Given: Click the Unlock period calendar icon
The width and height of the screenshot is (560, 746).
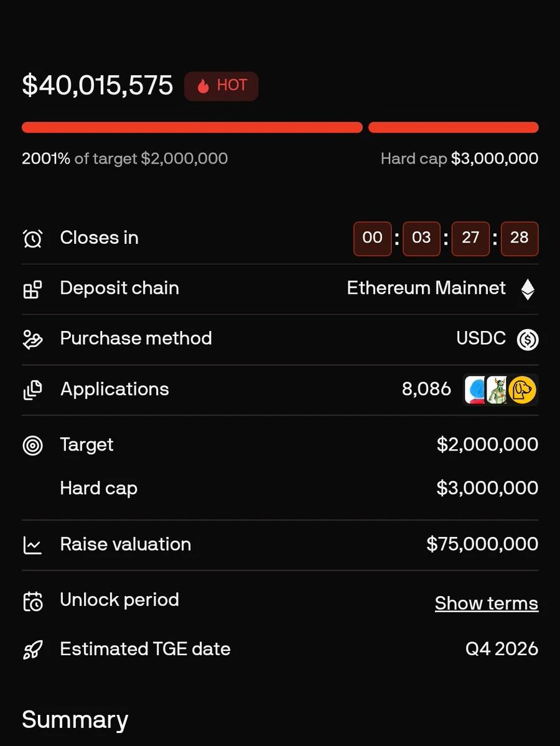Looking at the screenshot, I should 33,602.
